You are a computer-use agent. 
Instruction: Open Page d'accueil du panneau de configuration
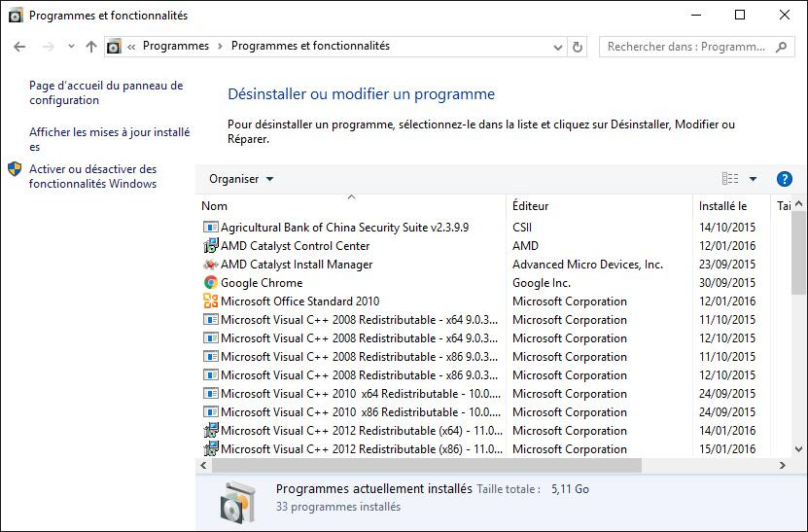(106, 92)
